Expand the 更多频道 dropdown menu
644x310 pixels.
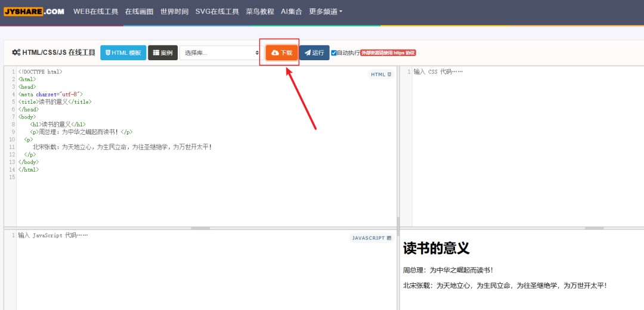[x=326, y=11]
